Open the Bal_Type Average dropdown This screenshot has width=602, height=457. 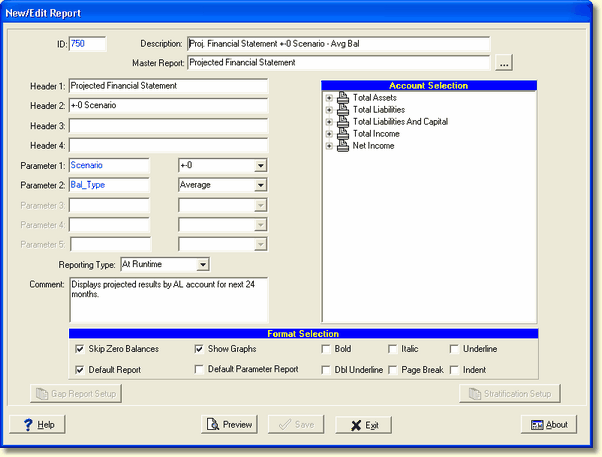tap(259, 185)
